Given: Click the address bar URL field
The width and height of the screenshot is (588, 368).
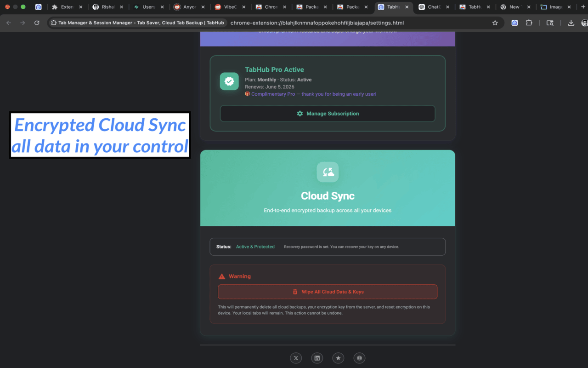Looking at the screenshot, I should 317,23.
